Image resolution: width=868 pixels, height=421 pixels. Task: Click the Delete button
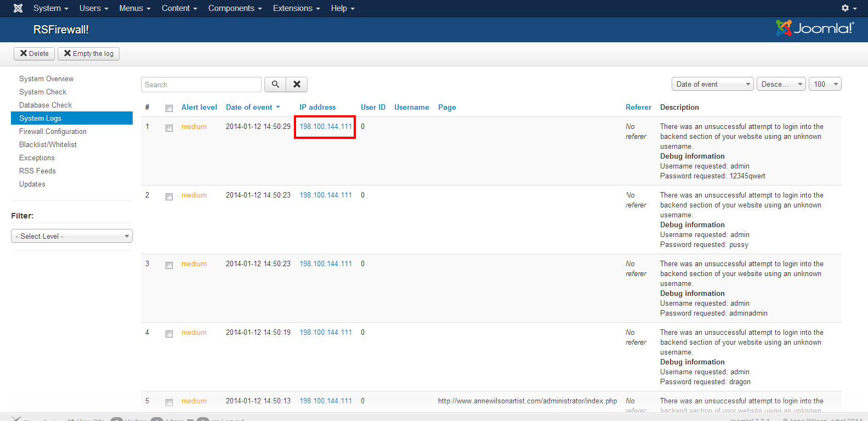pyautogui.click(x=34, y=53)
